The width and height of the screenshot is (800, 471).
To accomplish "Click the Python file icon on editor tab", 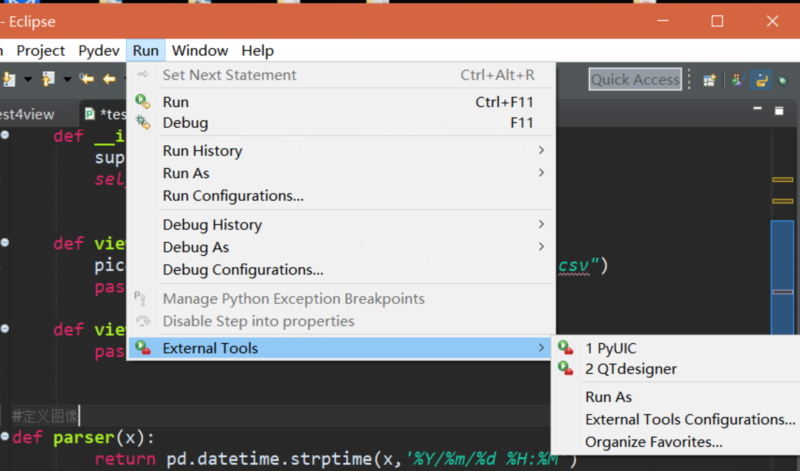I will [x=90, y=113].
